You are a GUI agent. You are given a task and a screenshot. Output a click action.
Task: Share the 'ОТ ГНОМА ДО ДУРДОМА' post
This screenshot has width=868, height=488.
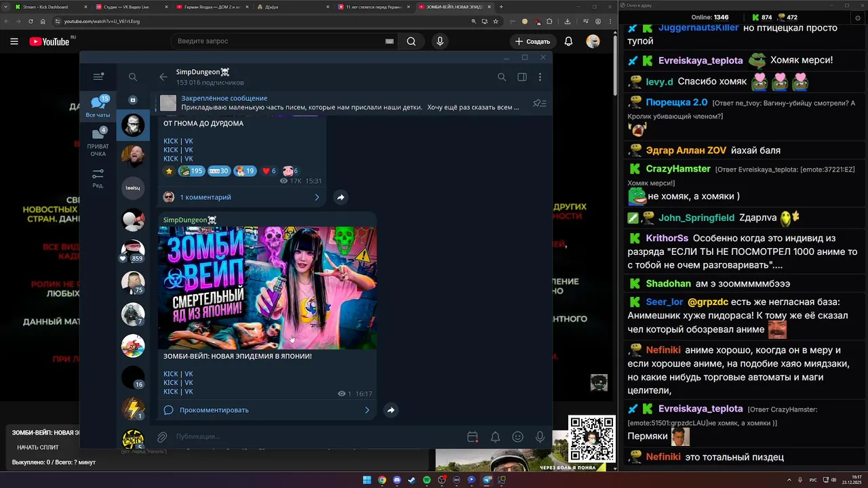(x=340, y=197)
